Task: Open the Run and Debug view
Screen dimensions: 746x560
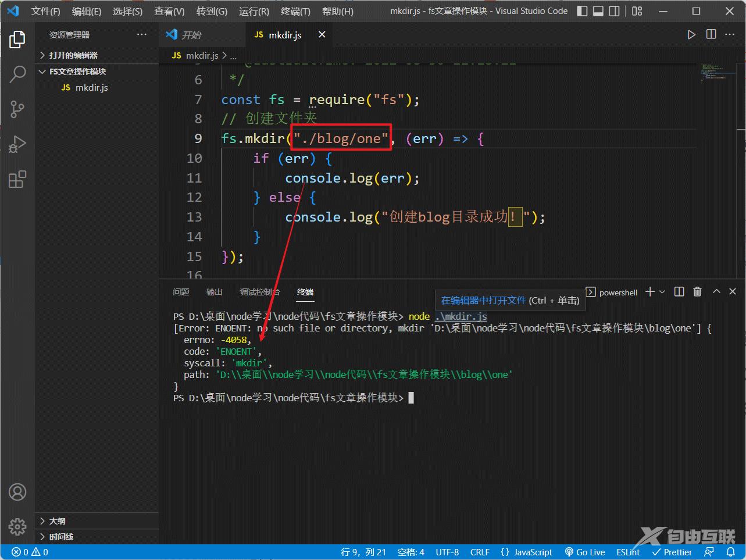Action: 17,144
